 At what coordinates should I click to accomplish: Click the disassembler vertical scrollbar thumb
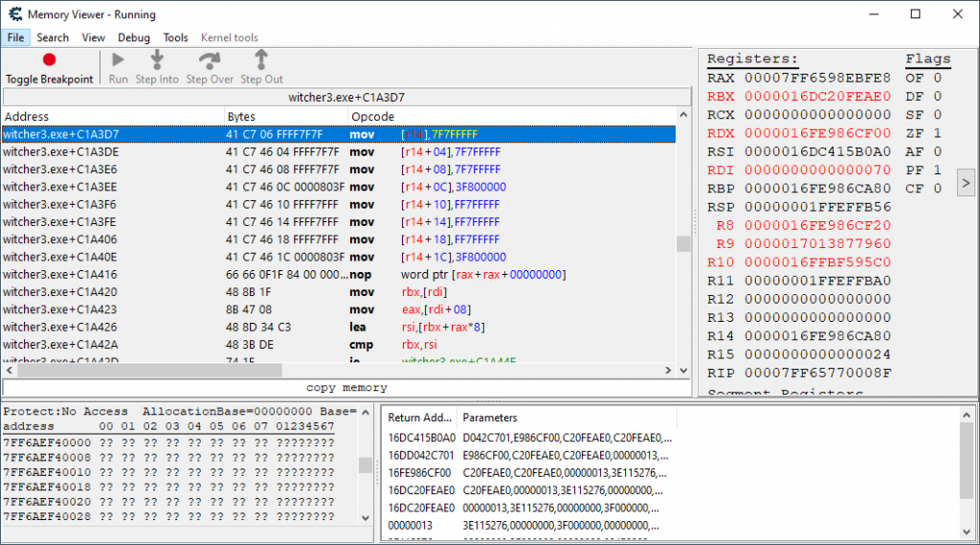click(683, 243)
